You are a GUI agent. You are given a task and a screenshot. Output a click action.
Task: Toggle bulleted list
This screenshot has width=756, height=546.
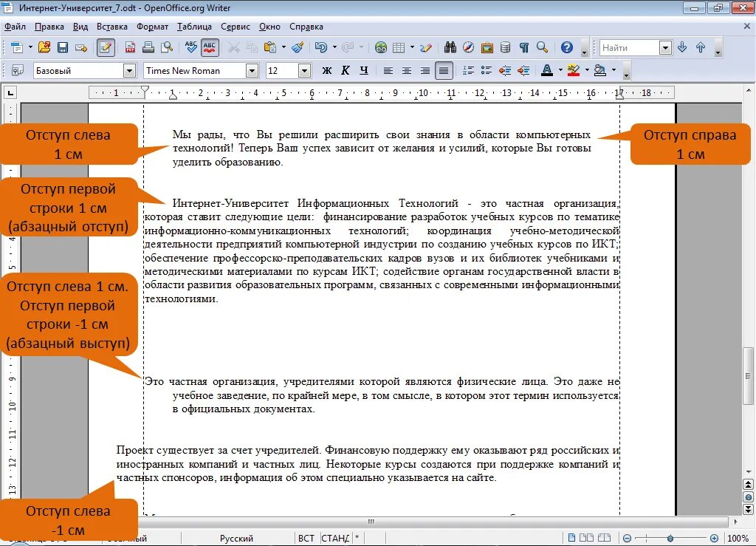[x=487, y=71]
